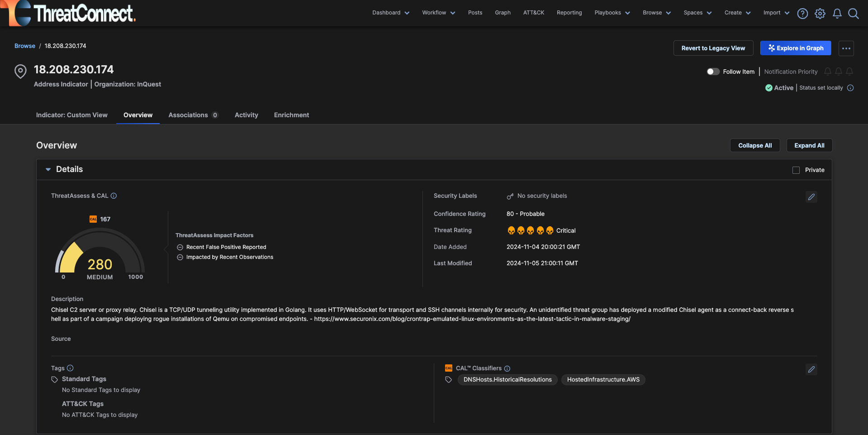
Task: Switch to the Activity tab
Action: click(247, 115)
